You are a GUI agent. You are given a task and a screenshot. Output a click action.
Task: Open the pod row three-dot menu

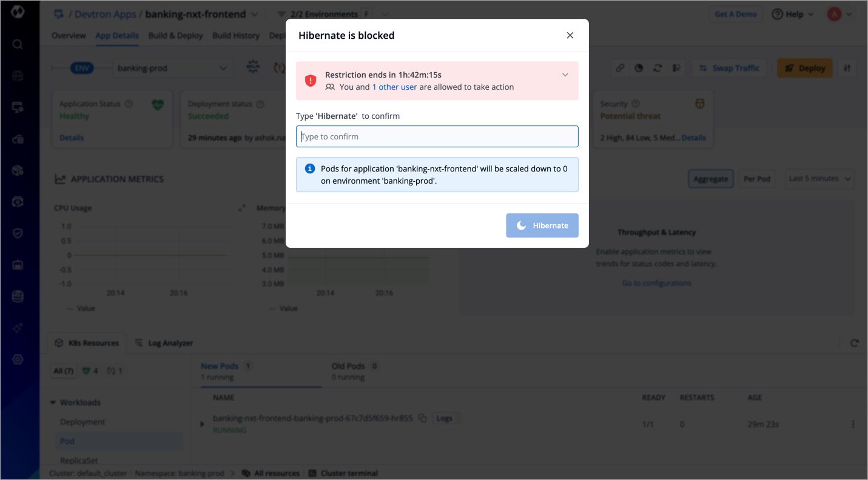[853, 424]
